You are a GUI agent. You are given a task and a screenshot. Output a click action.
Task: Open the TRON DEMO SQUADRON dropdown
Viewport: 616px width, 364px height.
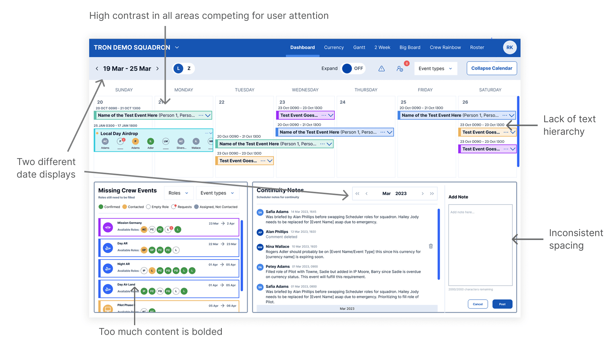[177, 47]
